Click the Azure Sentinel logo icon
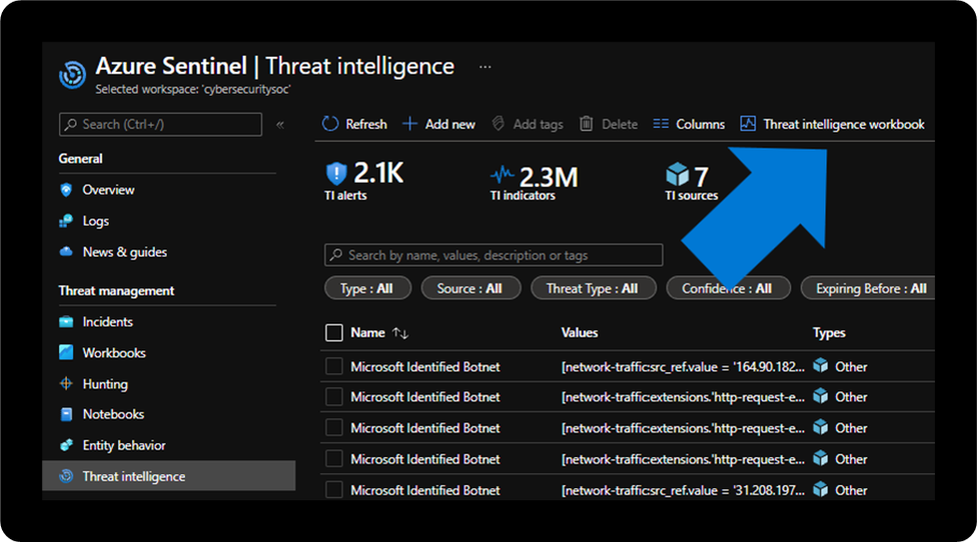977x542 pixels. 72,75
